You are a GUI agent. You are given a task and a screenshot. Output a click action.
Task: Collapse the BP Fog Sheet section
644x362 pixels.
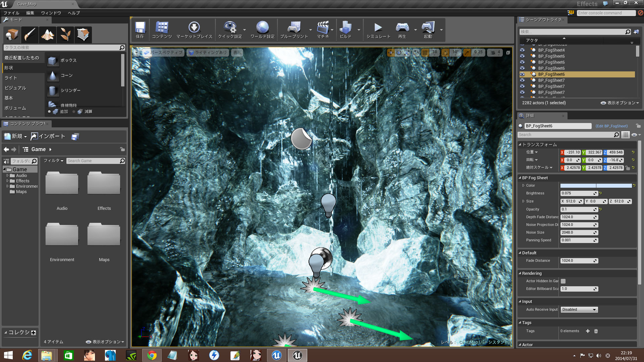(x=520, y=178)
